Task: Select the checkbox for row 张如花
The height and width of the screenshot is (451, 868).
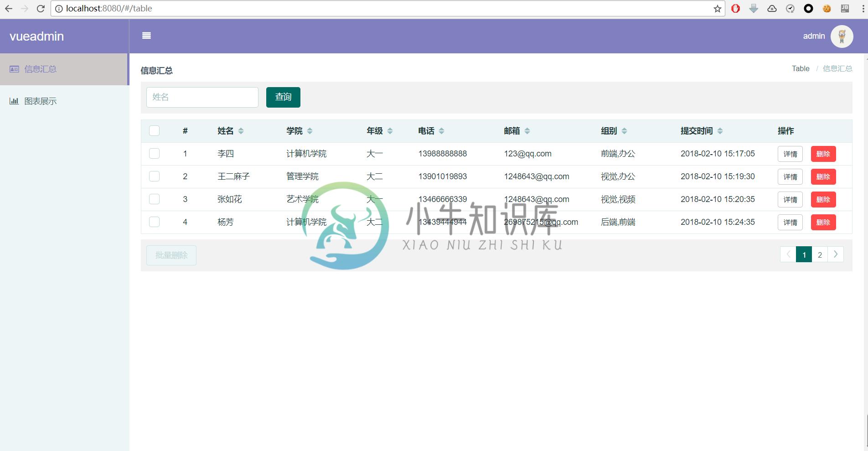Action: point(155,199)
